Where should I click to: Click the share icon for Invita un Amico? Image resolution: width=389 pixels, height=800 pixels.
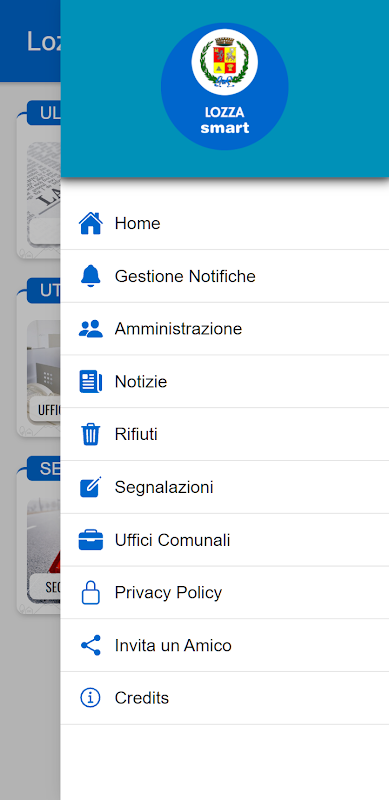point(91,645)
